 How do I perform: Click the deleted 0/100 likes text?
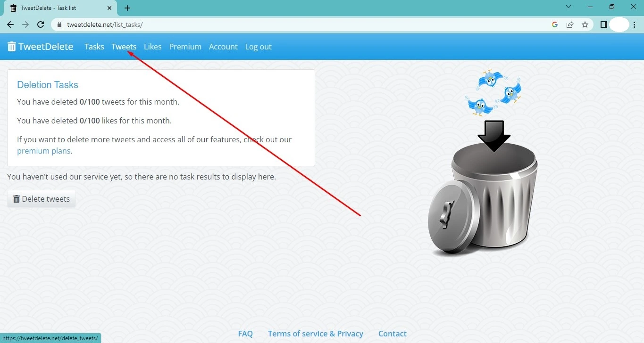[94, 121]
